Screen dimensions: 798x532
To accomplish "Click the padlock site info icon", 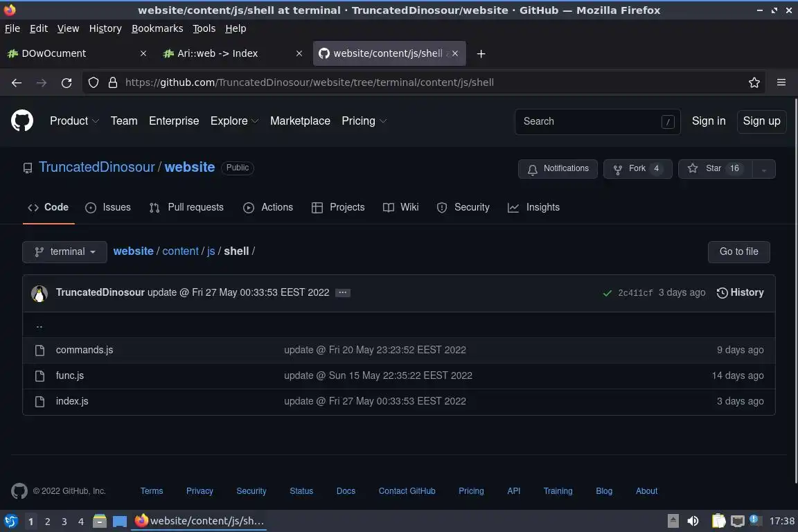I will coord(113,82).
